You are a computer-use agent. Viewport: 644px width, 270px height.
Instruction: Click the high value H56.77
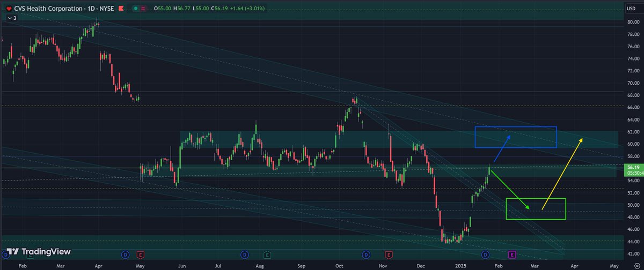[x=182, y=9]
